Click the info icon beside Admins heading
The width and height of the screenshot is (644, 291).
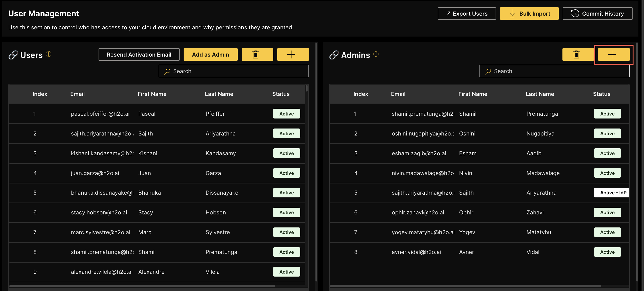tap(376, 54)
